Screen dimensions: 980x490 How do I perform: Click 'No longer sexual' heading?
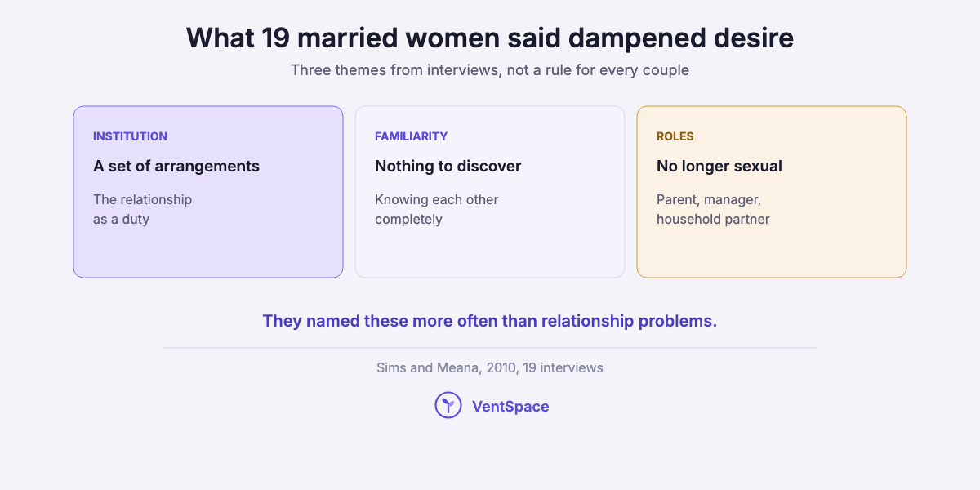coord(719,166)
